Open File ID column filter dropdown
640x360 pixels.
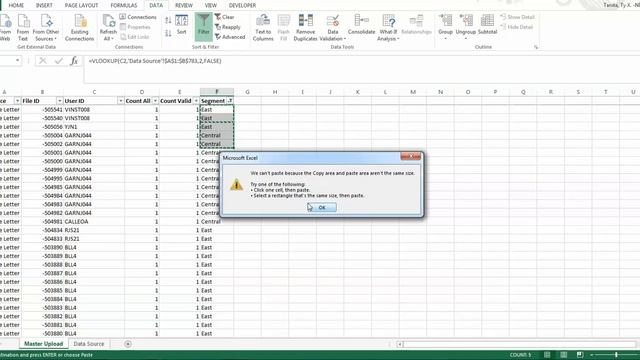(x=59, y=101)
